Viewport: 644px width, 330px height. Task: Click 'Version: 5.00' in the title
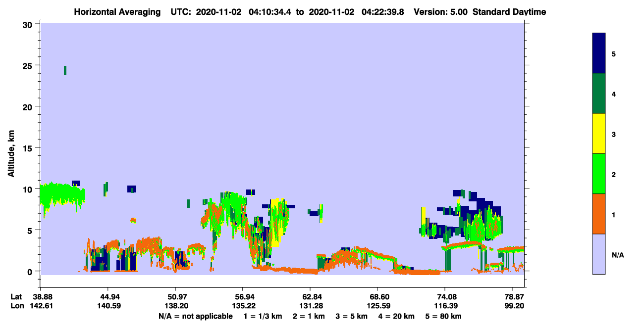point(442,12)
